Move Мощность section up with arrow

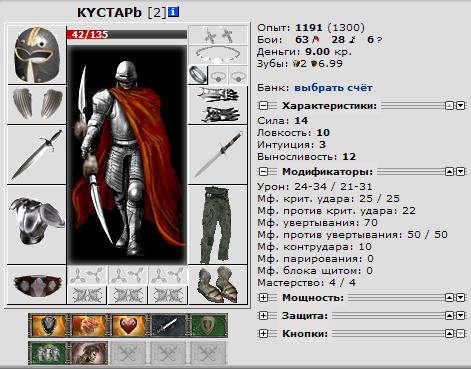point(449,297)
